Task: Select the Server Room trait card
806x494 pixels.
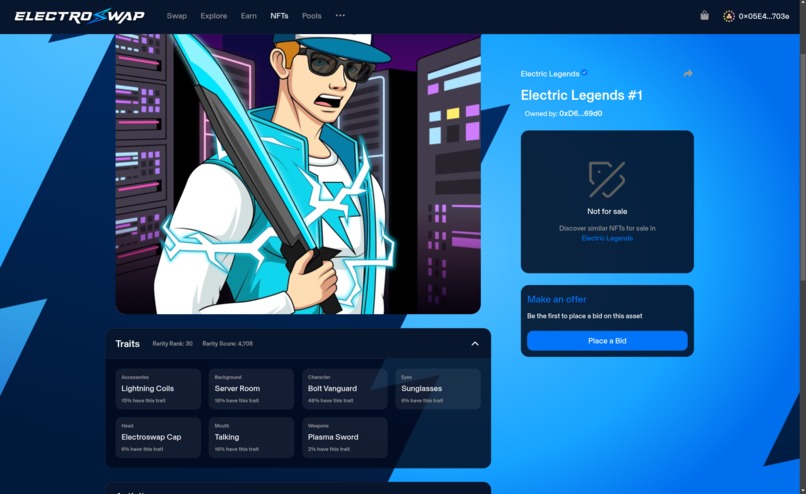Action: 251,389
